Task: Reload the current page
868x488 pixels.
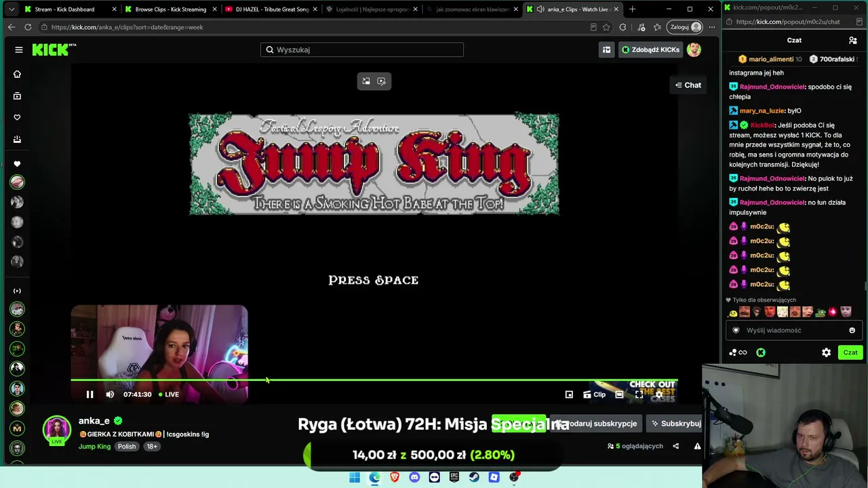Action: click(28, 27)
